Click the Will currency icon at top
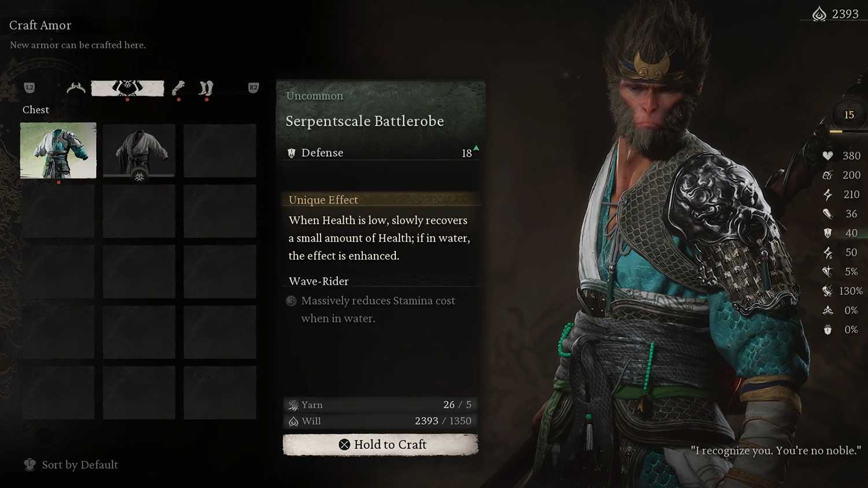This screenshot has height=488, width=868. (819, 14)
